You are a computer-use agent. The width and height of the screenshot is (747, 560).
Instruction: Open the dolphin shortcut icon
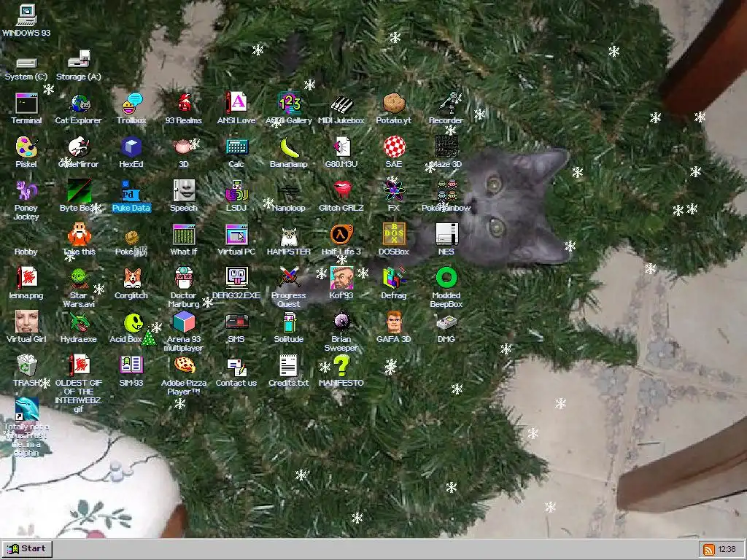(x=26, y=410)
